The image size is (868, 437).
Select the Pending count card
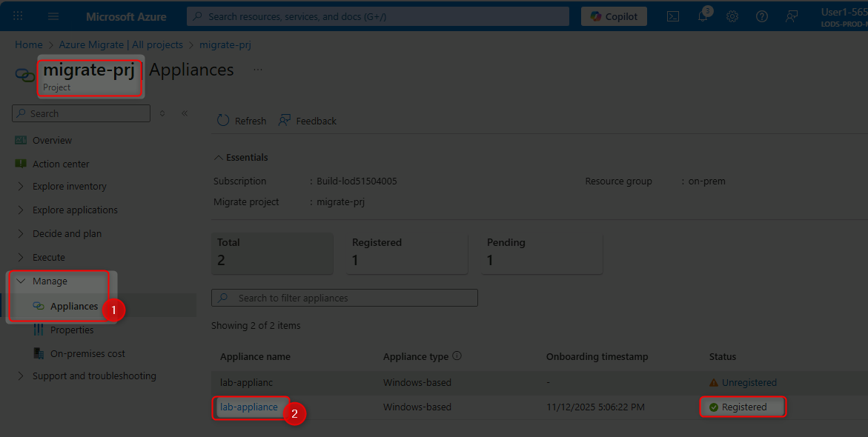coord(542,253)
